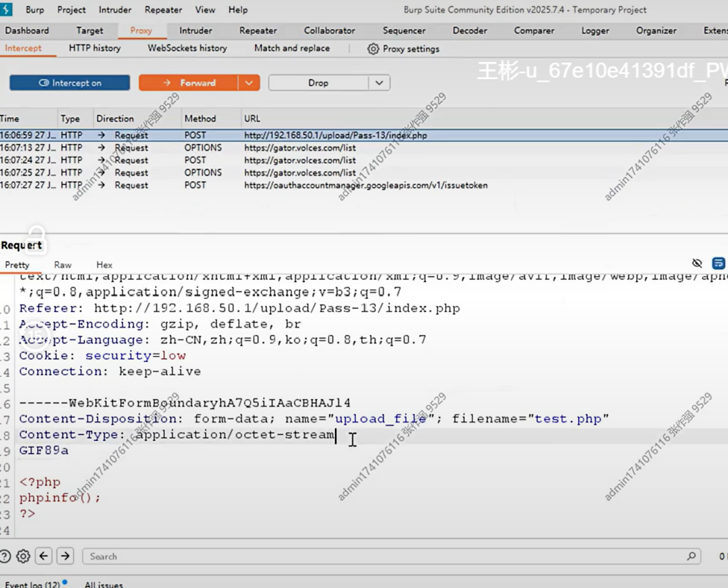Select the 16:07:25 OPTIONS request row
The height and width of the screenshot is (588, 728).
(x=364, y=173)
